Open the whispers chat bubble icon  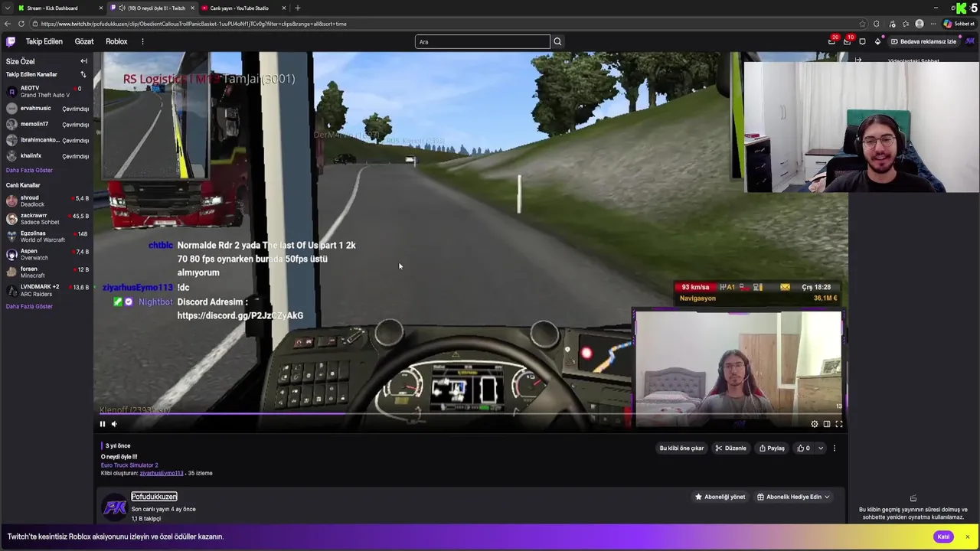(862, 41)
